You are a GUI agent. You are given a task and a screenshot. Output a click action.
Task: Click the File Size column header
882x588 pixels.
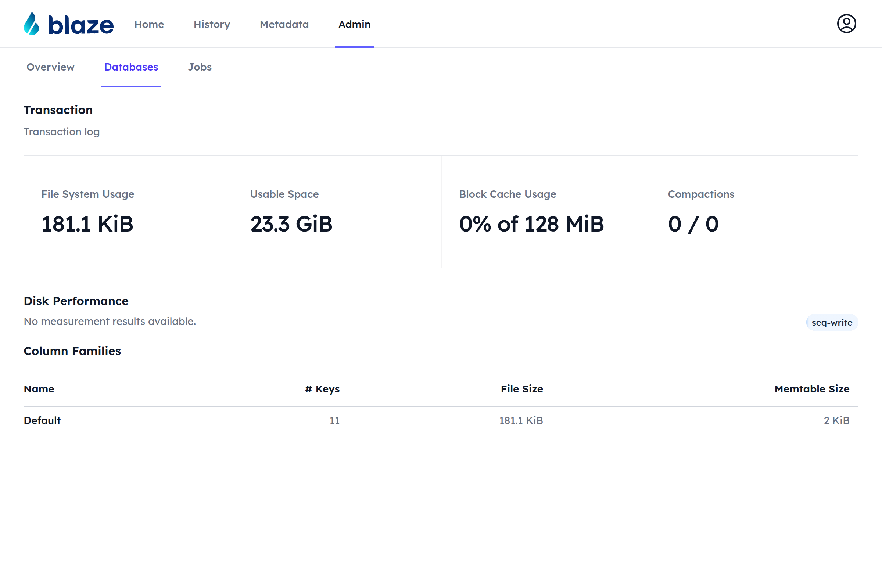pyautogui.click(x=522, y=389)
